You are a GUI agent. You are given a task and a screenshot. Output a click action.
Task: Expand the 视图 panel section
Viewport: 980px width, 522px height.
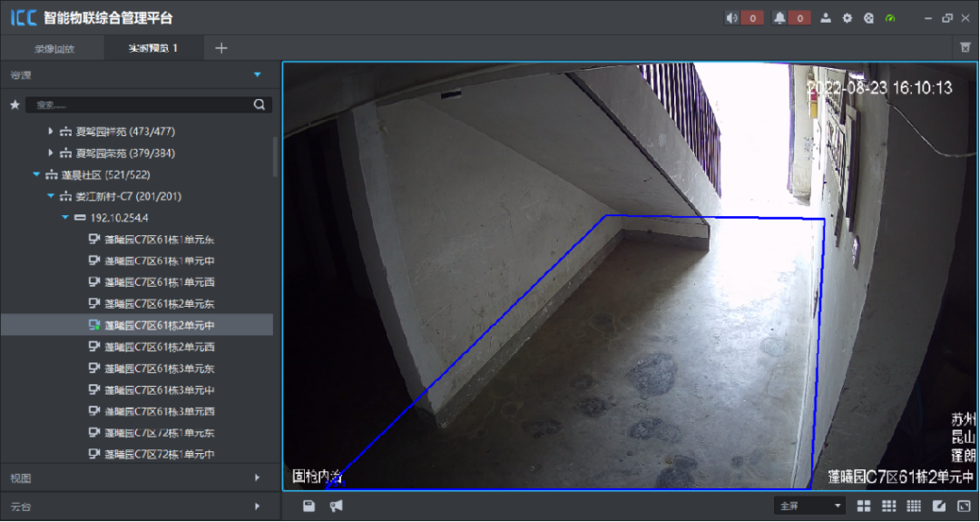136,478
